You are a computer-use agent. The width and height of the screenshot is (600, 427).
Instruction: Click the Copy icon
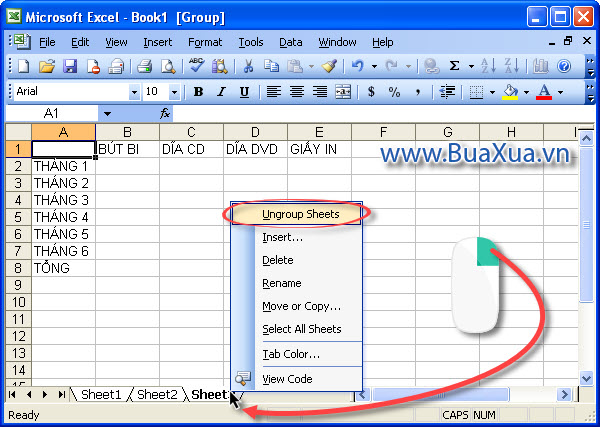click(271, 67)
